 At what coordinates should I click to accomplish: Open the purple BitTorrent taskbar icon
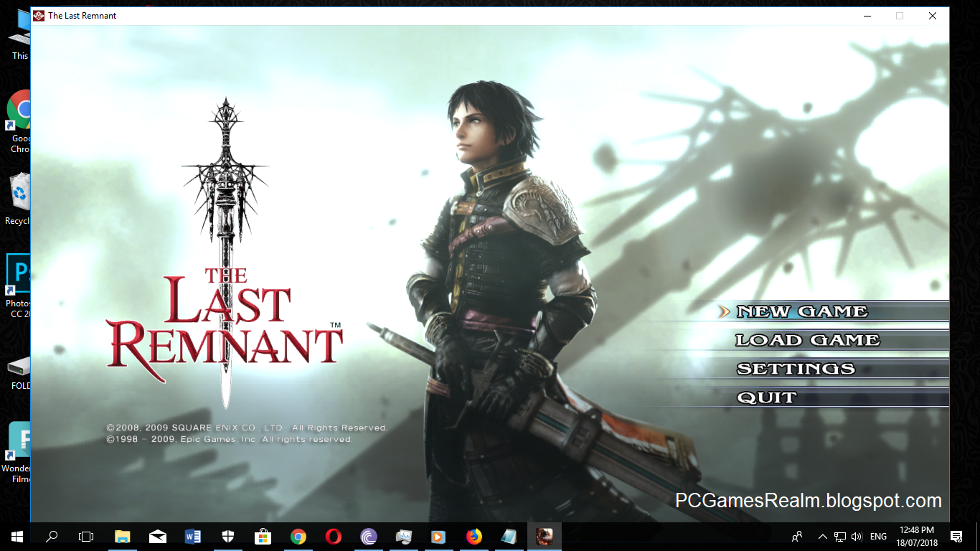pos(369,536)
